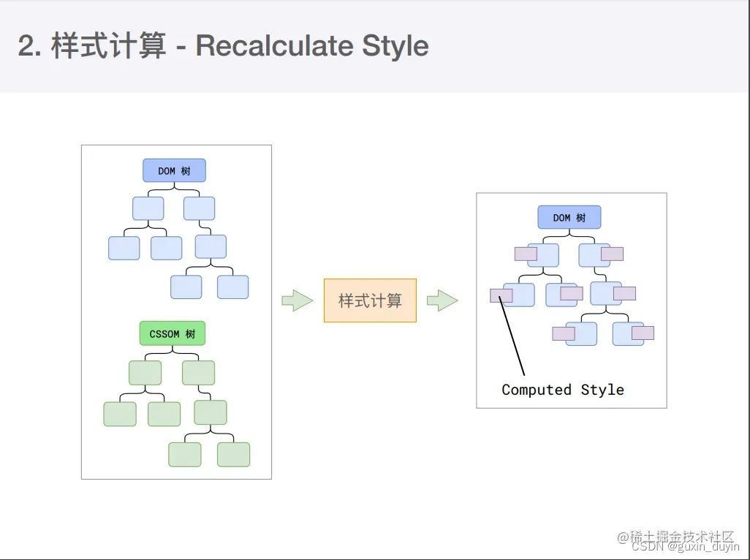Click the DOM 树 node label on the left
Screen dimensions: 750x560
click(x=174, y=170)
